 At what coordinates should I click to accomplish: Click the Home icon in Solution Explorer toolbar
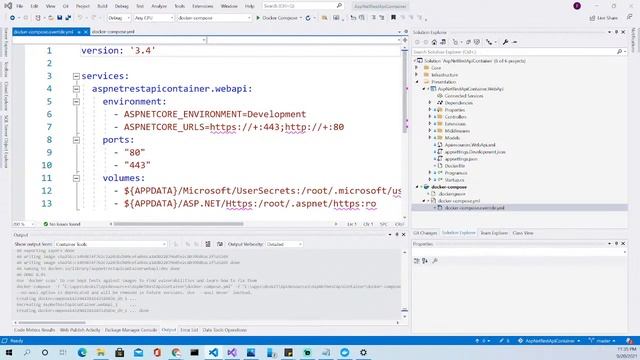[434, 42]
